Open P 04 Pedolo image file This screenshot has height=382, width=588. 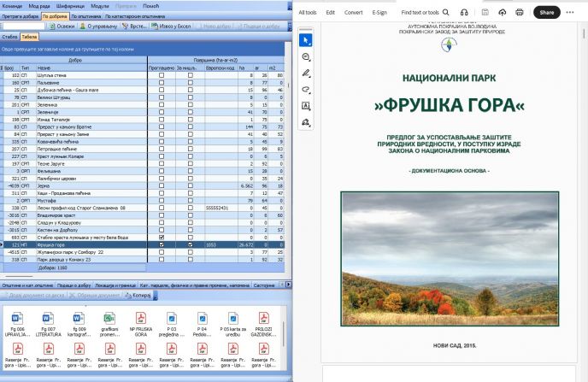pos(202,324)
